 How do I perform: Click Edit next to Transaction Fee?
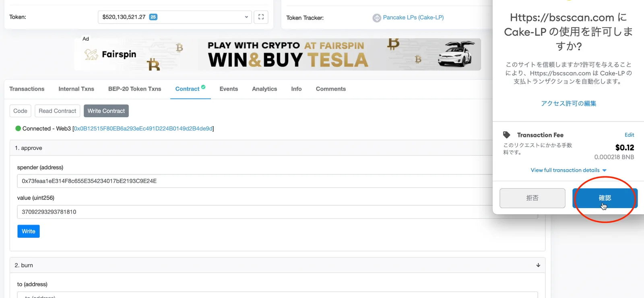(629, 135)
